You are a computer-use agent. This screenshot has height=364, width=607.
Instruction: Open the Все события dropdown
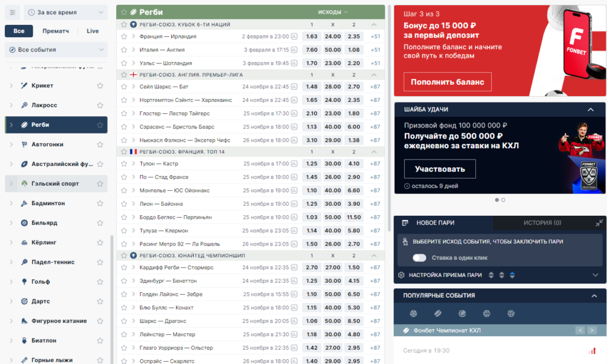click(x=56, y=50)
